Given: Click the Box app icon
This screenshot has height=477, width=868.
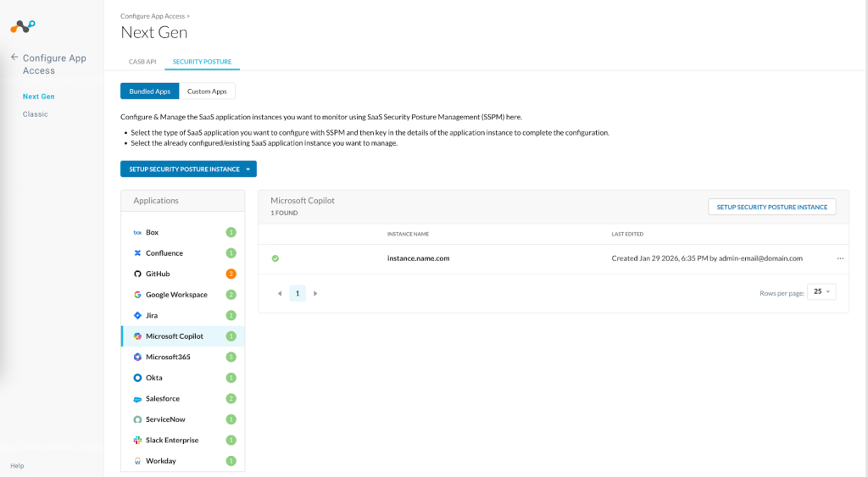Looking at the screenshot, I should pos(137,232).
